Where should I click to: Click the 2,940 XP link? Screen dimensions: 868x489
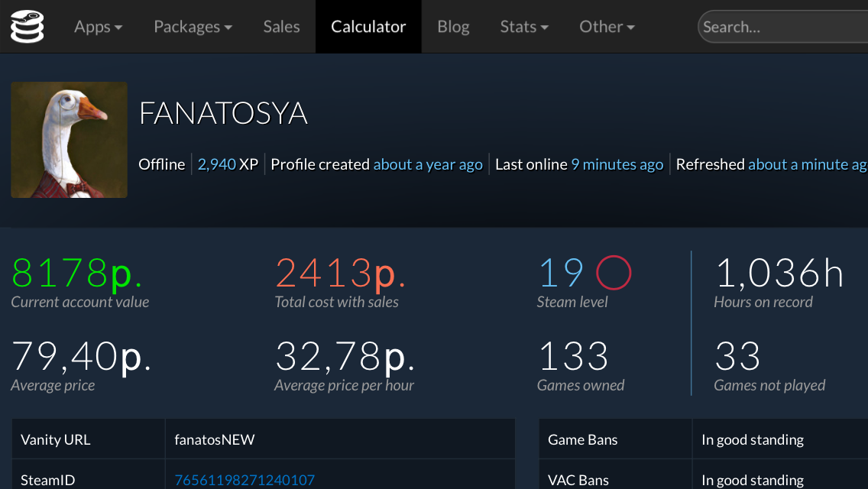tap(217, 164)
